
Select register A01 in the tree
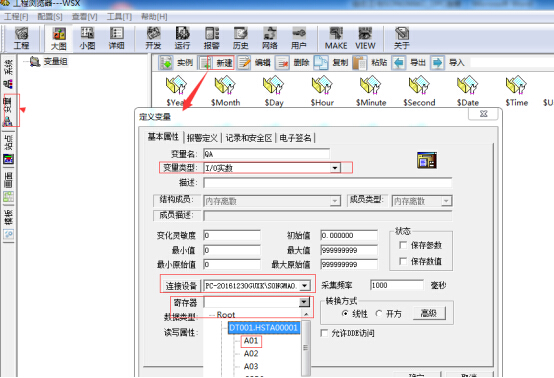pyautogui.click(x=251, y=341)
